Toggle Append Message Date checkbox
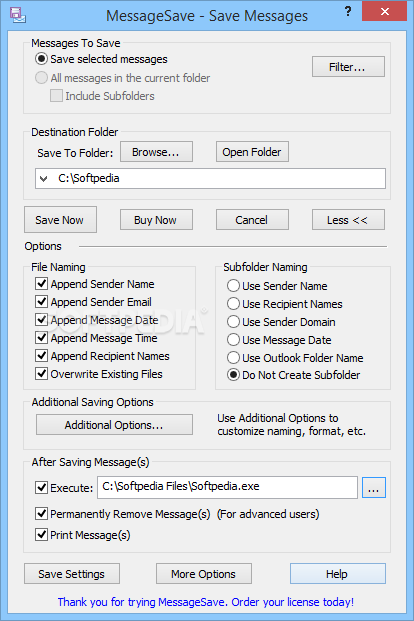 click(42, 320)
